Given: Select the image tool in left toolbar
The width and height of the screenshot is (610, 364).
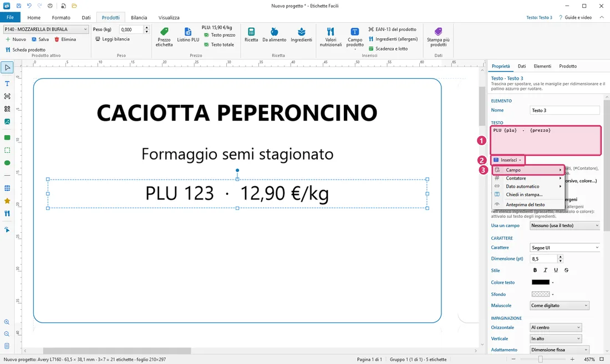Looking at the screenshot, I should [x=7, y=121].
